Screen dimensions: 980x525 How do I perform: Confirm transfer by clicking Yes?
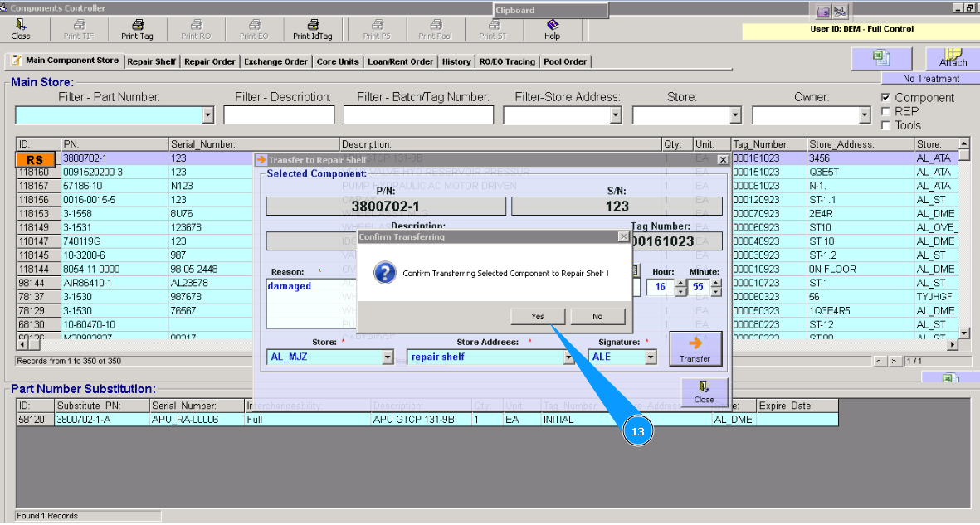point(537,316)
